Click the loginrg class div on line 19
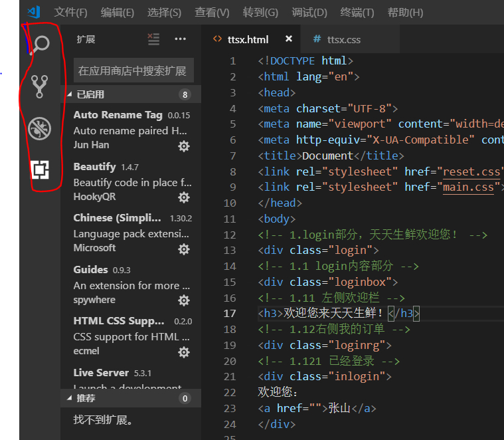Screen dimensions: 504x440 (325, 345)
